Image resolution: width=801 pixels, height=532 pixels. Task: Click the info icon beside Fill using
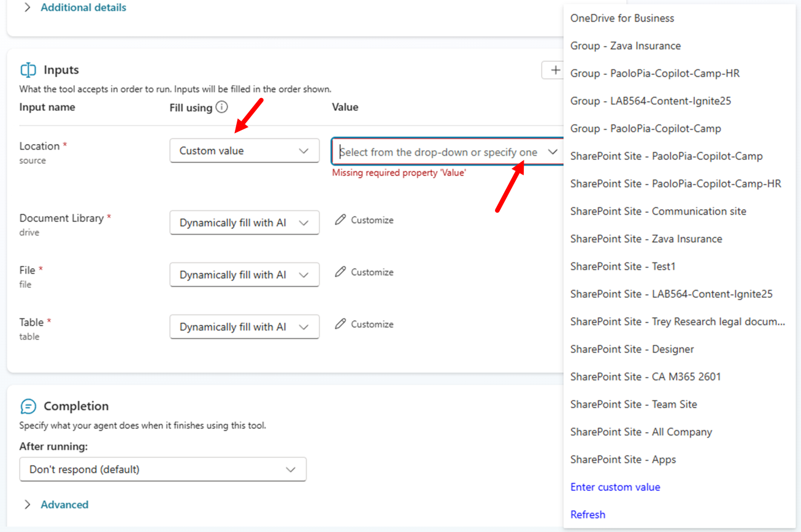pyautogui.click(x=221, y=107)
